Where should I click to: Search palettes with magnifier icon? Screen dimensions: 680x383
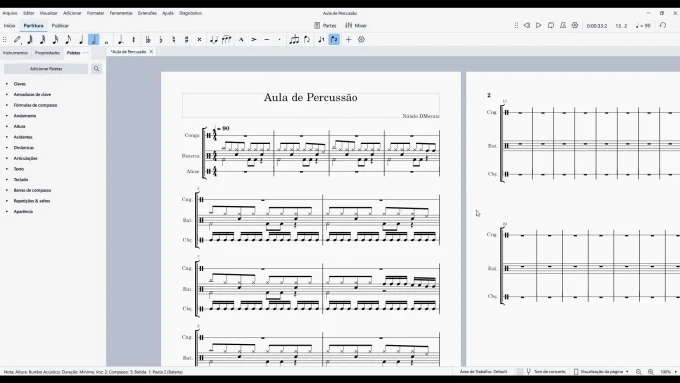click(96, 69)
